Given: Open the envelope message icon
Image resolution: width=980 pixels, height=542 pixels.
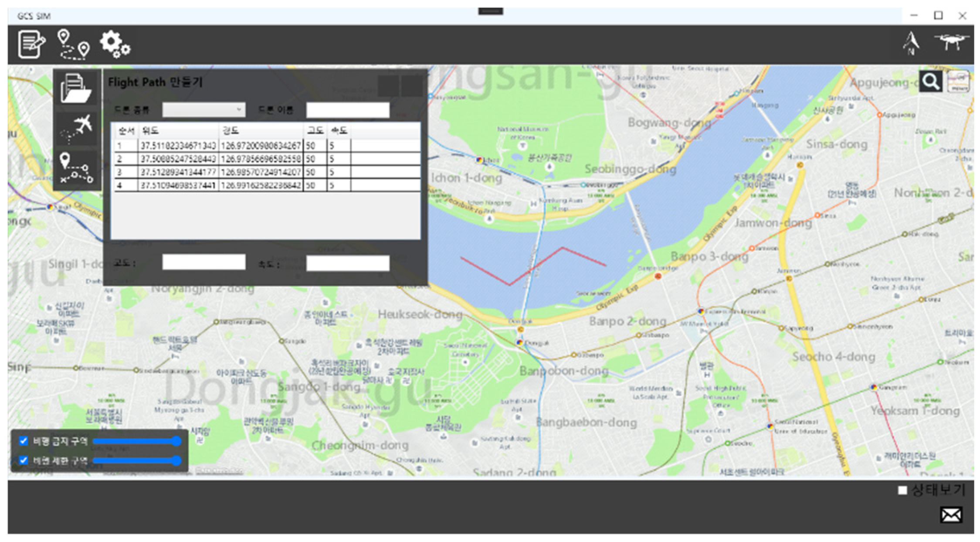Looking at the screenshot, I should click(951, 515).
